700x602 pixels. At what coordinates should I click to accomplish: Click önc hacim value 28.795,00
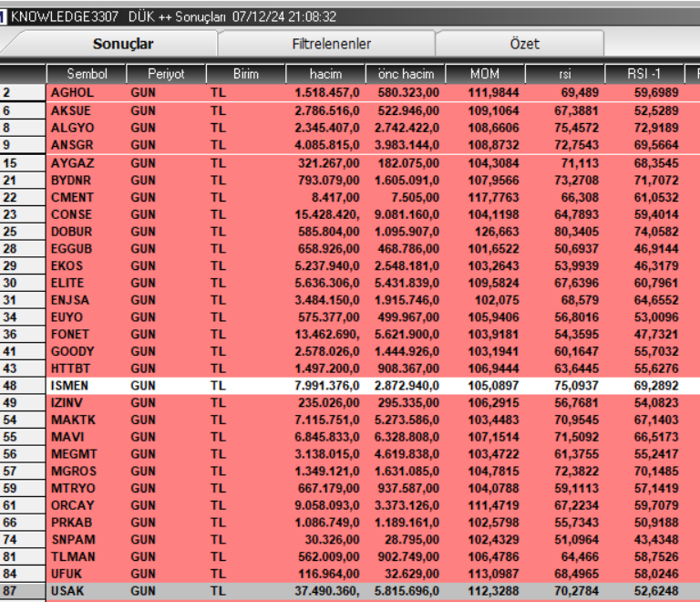click(x=412, y=539)
